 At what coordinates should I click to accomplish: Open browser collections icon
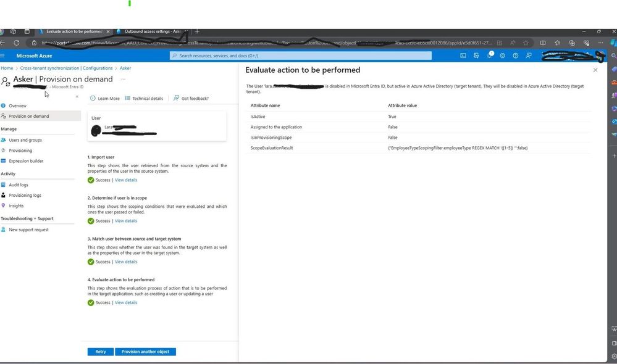point(572,43)
